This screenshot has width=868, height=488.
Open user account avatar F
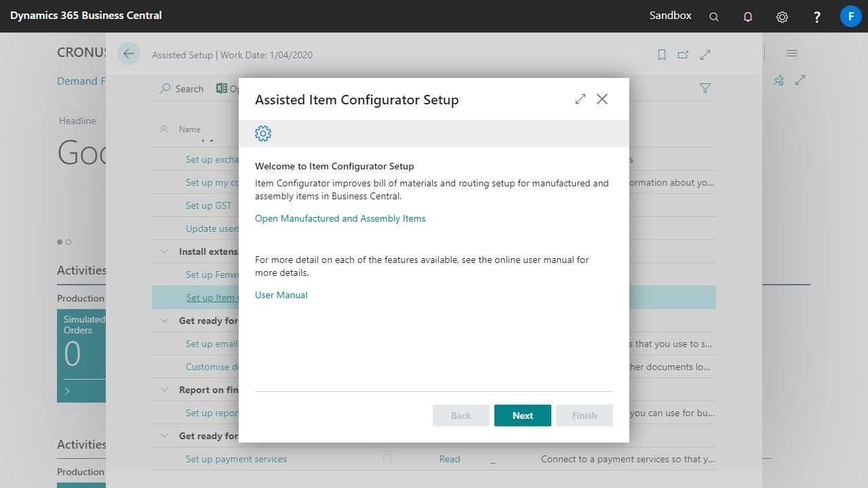pyautogui.click(x=850, y=16)
